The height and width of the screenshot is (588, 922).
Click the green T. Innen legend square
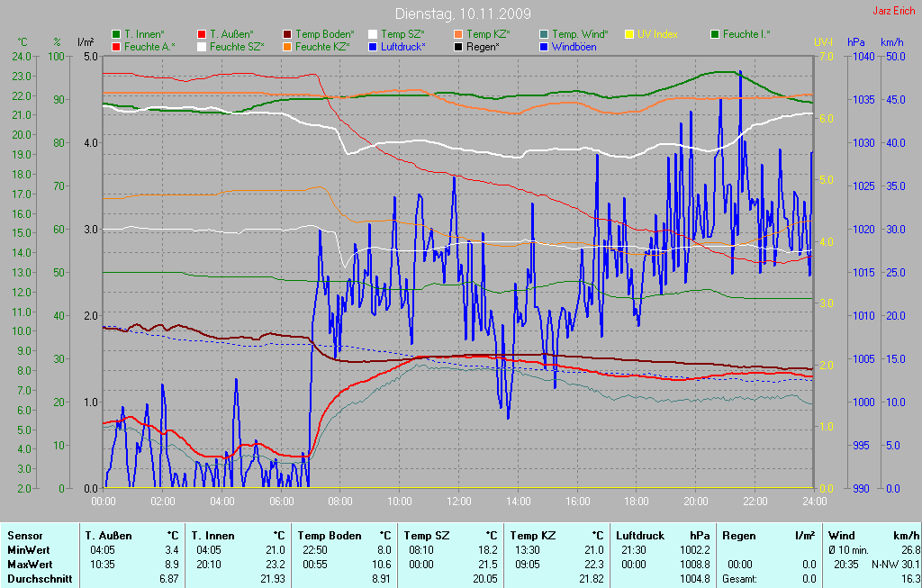click(x=116, y=34)
